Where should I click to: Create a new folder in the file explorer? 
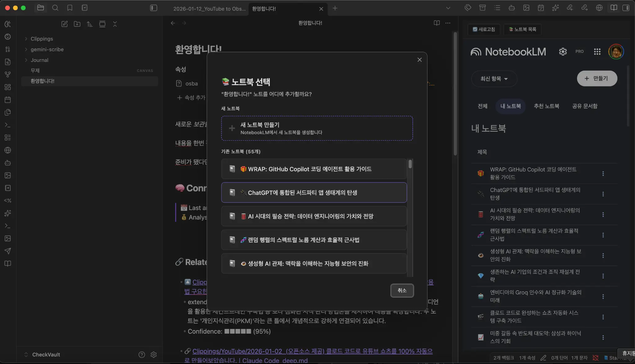[77, 24]
